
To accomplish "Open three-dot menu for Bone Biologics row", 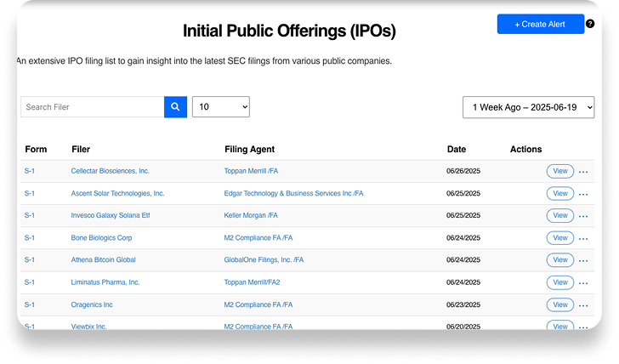I will coord(583,238).
